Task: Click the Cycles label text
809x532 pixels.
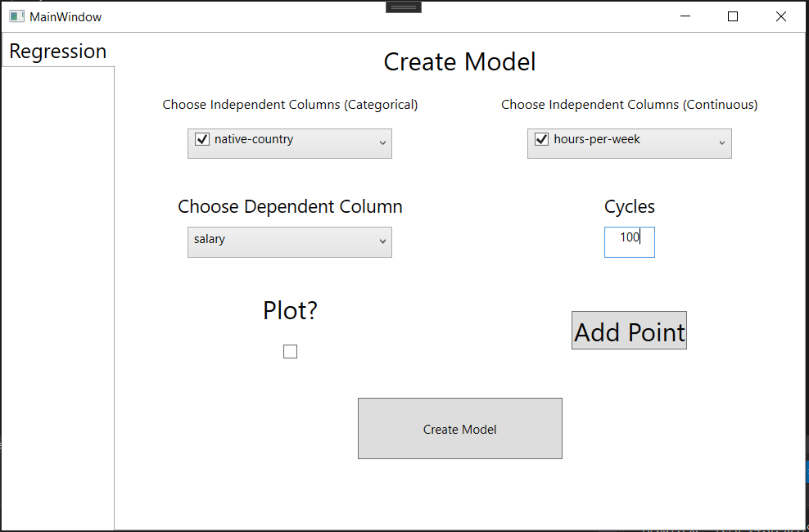Action: click(x=629, y=207)
